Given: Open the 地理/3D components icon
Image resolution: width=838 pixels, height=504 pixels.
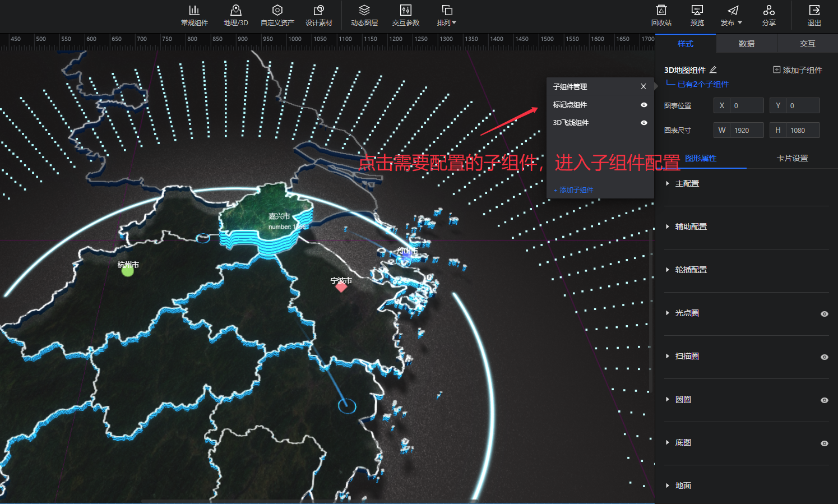Looking at the screenshot, I should pos(235,11).
